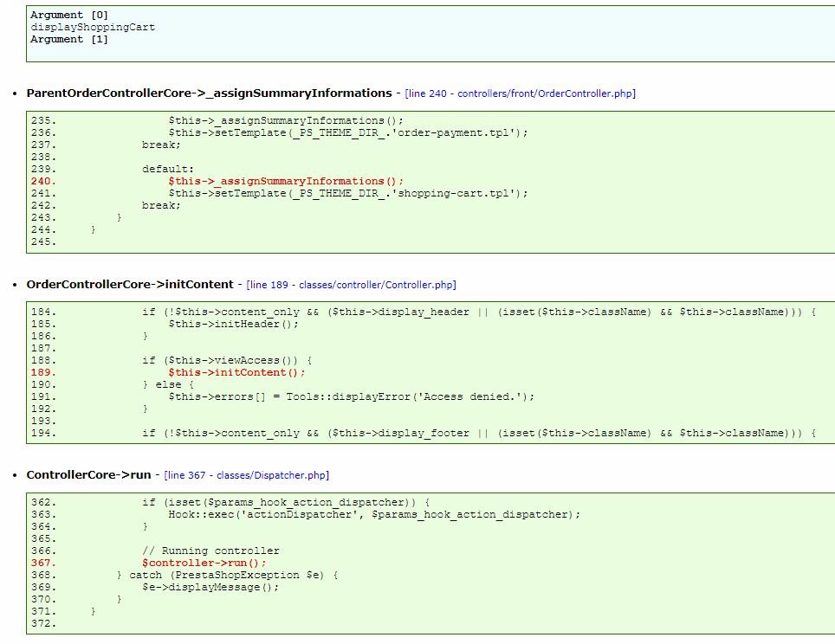Open the classes/Dispatcher.php line 367 link

tap(247, 475)
